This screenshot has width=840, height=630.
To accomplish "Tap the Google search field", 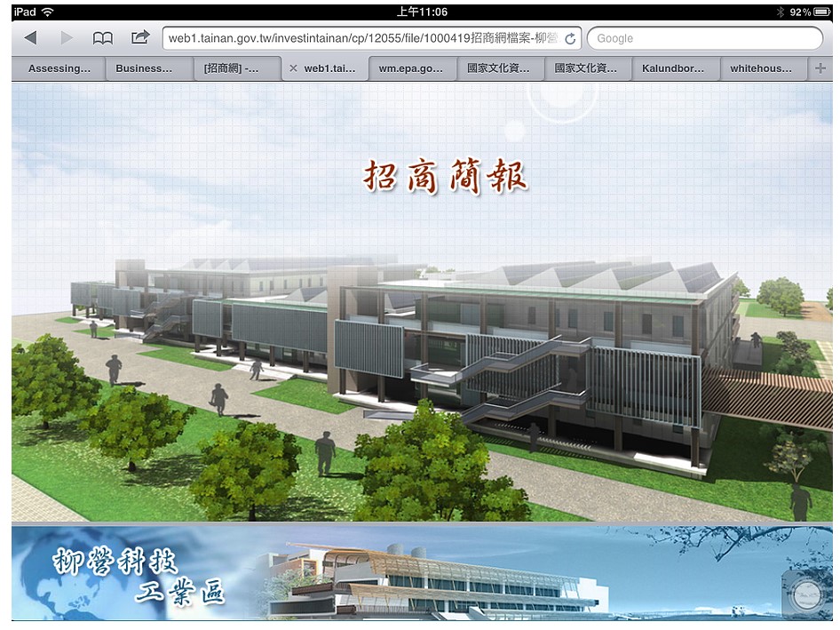I will coord(706,38).
